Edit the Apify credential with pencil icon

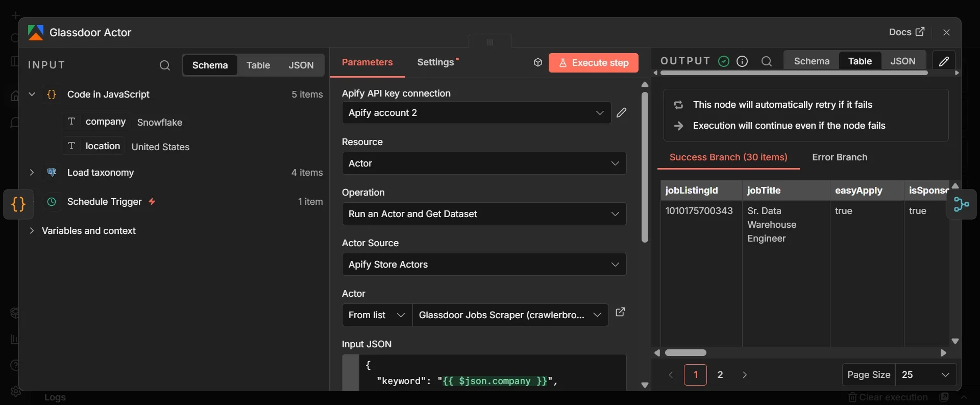[621, 113]
